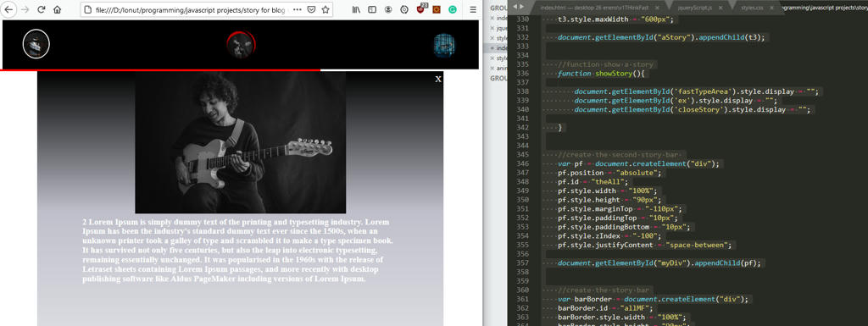868x326 pixels.
Task: Click the "allMF" string on line 362
Action: click(636, 308)
